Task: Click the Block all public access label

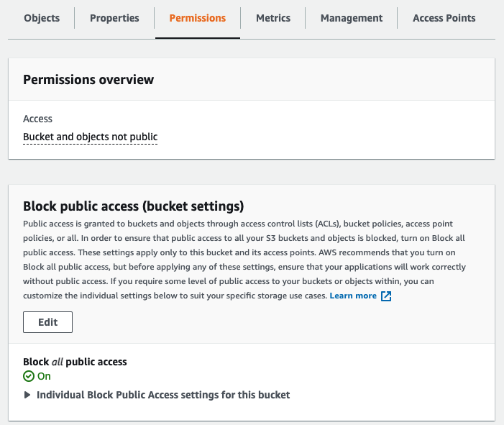Action: [x=75, y=362]
